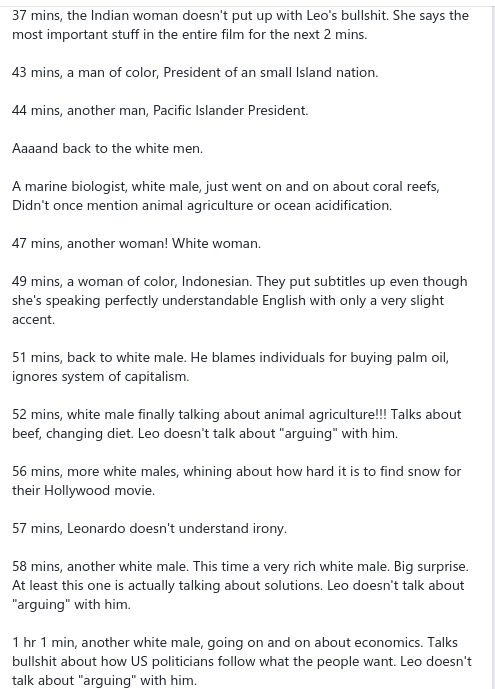The image size is (495, 689).
Task: Click the paragraph starting "37 mins, the Indian woman"
Action: (240, 25)
